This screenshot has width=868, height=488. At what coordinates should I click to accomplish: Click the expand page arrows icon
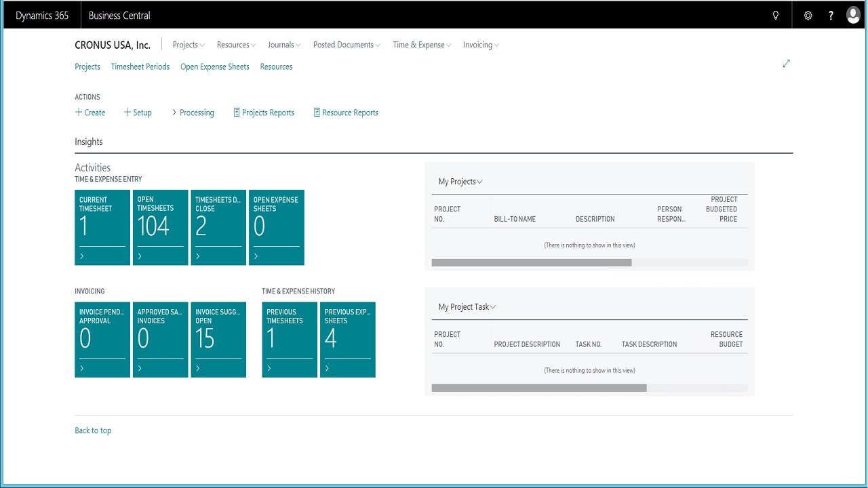pyautogui.click(x=787, y=64)
